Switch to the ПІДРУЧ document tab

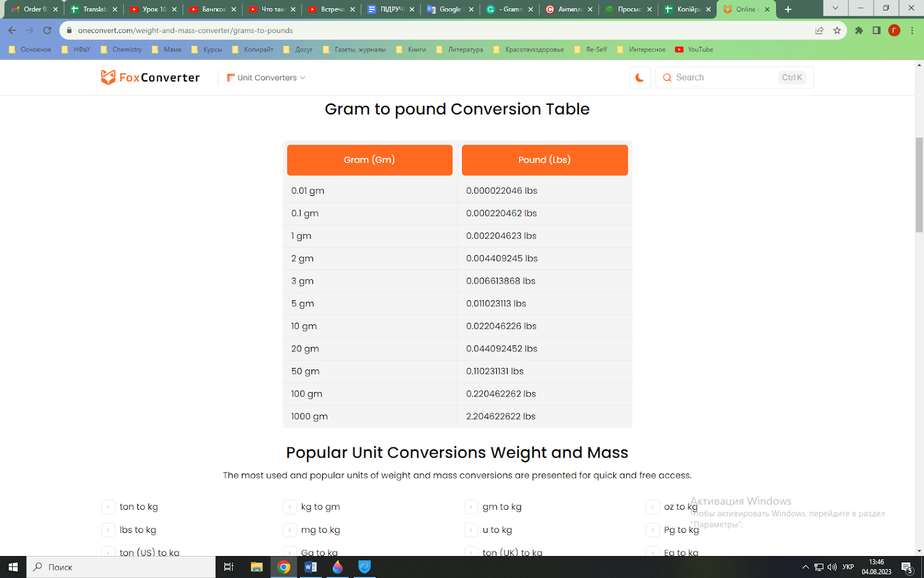click(x=390, y=9)
